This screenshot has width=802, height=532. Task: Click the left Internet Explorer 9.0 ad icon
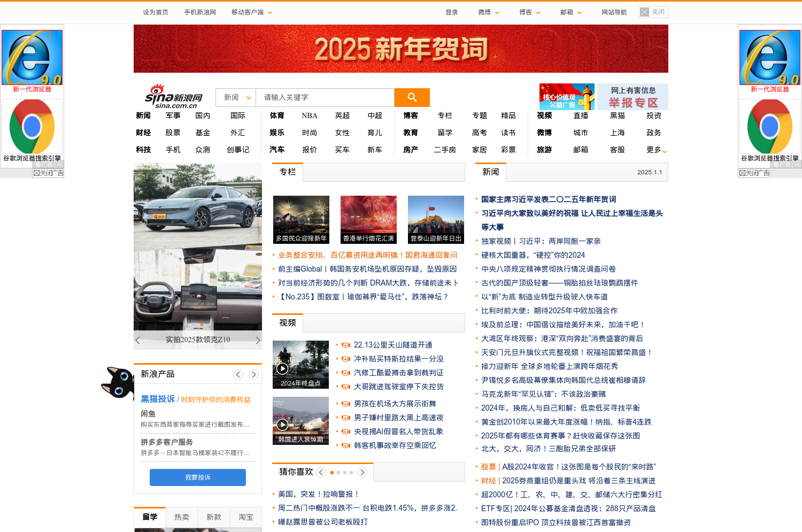(32, 57)
